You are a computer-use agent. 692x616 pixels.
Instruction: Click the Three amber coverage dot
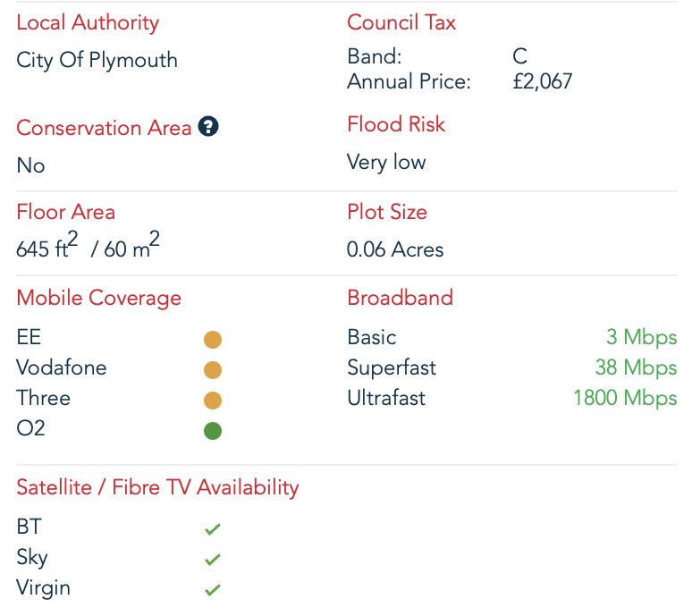coord(213,401)
